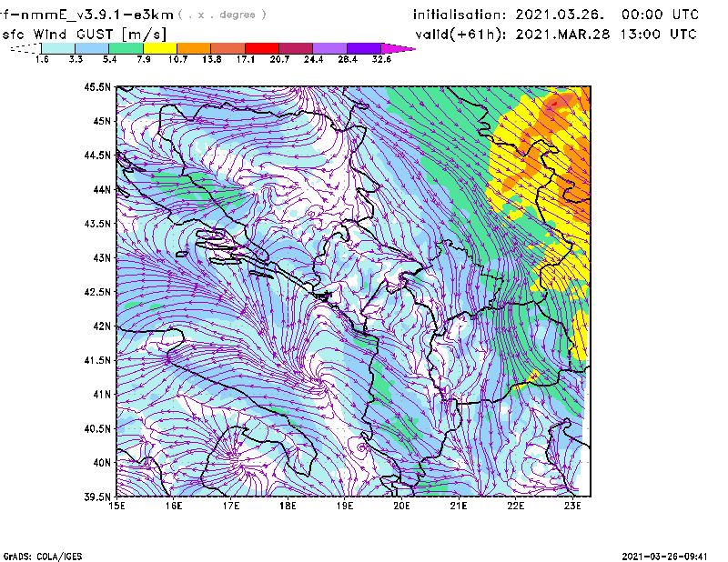Image resolution: width=728 pixels, height=562 pixels.
Task: Click the 44N latitude label
Action: (102, 189)
